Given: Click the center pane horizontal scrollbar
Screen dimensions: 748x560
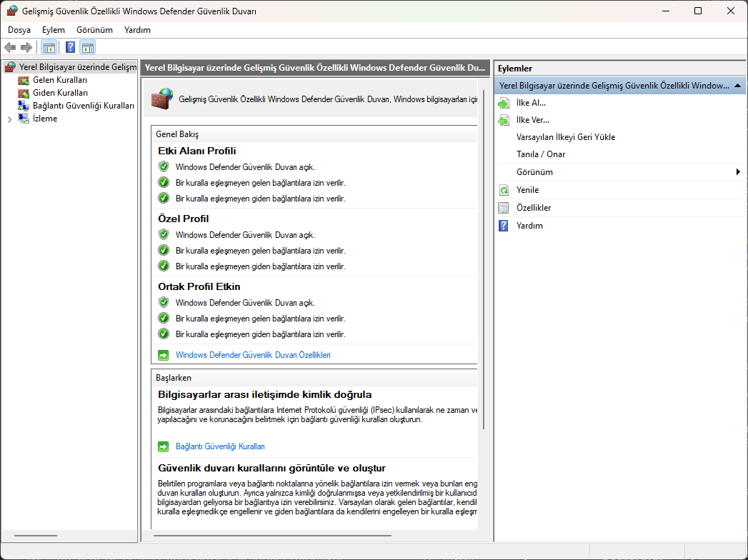Looking at the screenshot, I should point(272,536).
